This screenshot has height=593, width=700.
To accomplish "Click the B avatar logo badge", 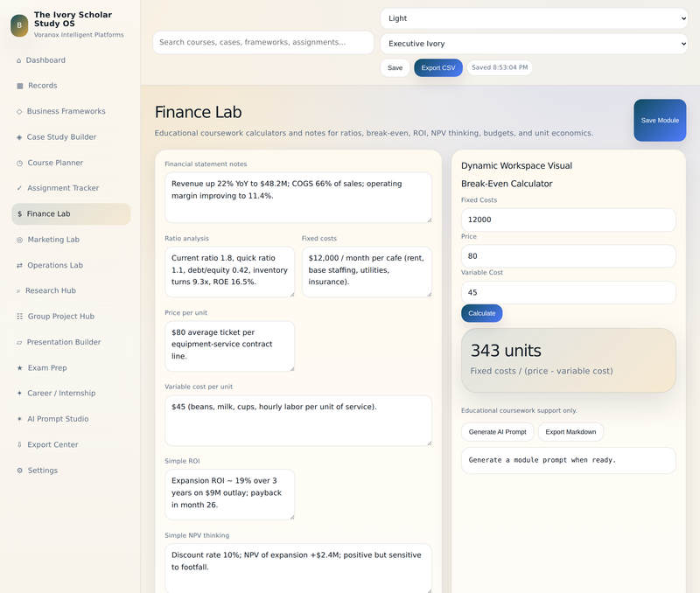I will 19,25.
